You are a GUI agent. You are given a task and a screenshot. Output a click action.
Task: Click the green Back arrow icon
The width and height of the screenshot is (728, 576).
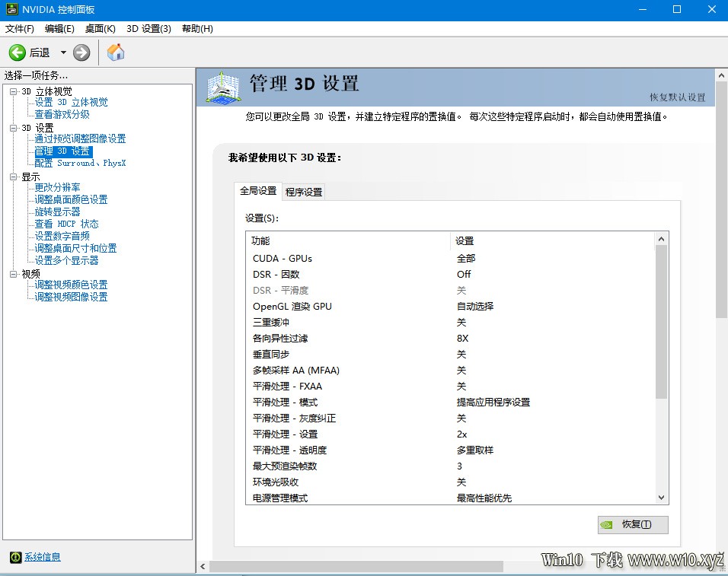pos(18,53)
